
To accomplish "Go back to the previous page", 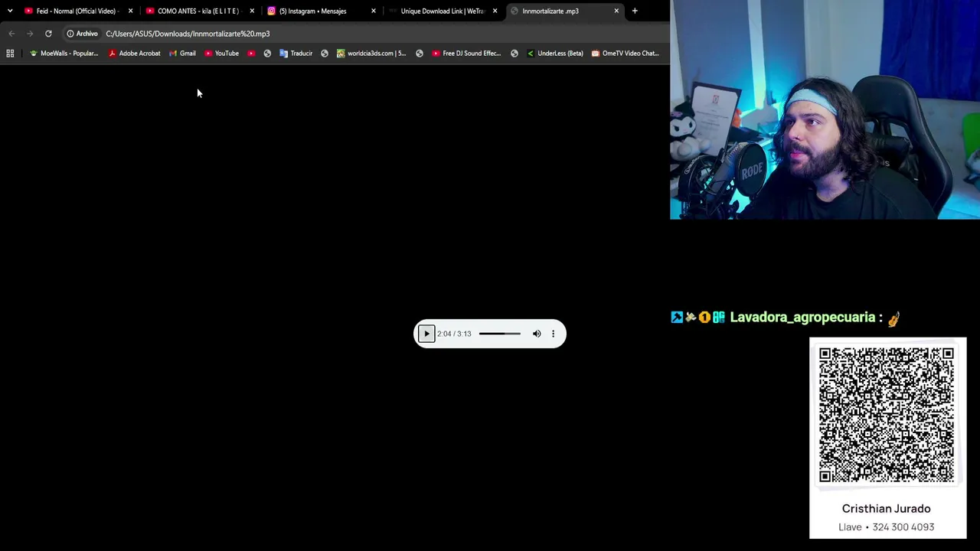I will coord(11,34).
